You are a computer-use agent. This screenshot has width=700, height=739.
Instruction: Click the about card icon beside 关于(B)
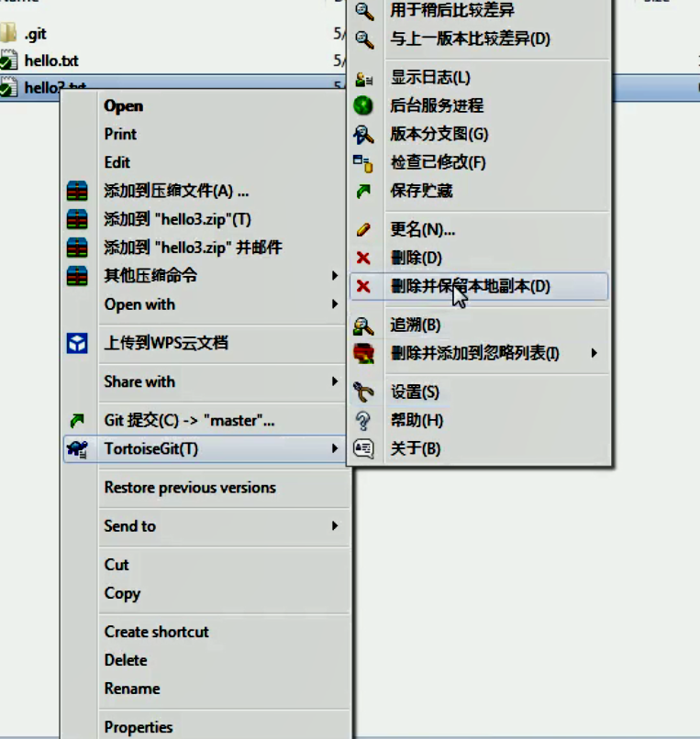(x=363, y=448)
